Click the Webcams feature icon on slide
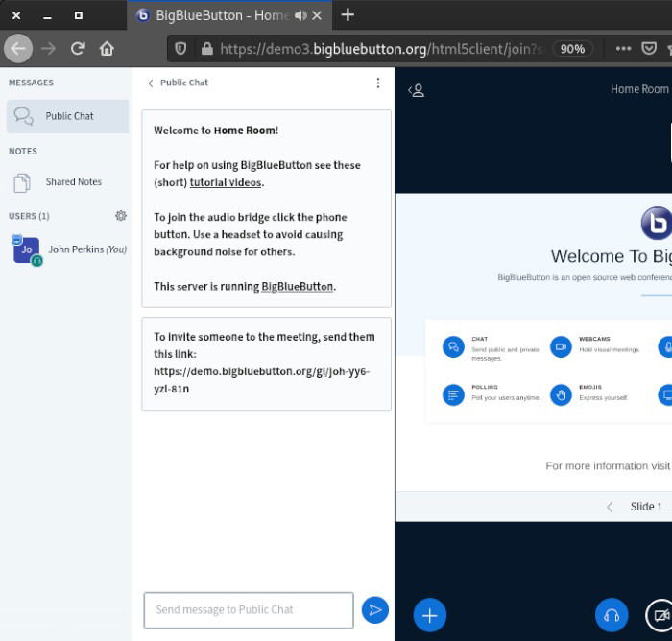Image resolution: width=672 pixels, height=641 pixels. (561, 346)
